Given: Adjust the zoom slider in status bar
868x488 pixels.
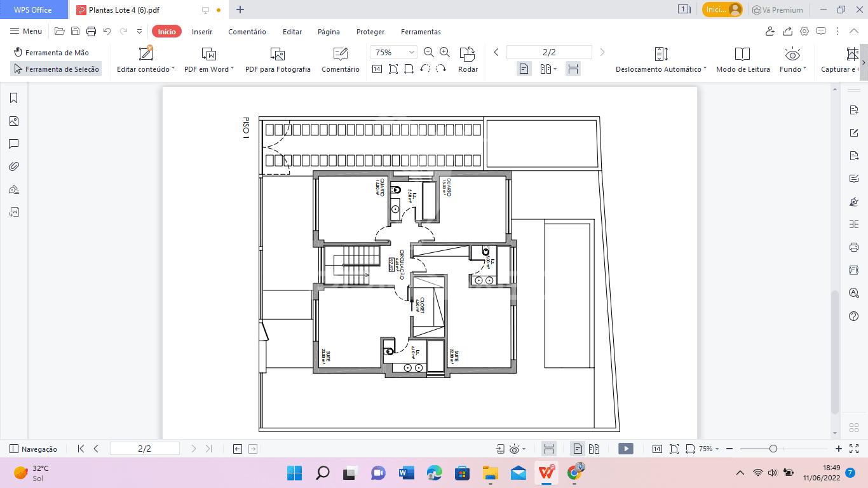Looking at the screenshot, I should [x=773, y=449].
